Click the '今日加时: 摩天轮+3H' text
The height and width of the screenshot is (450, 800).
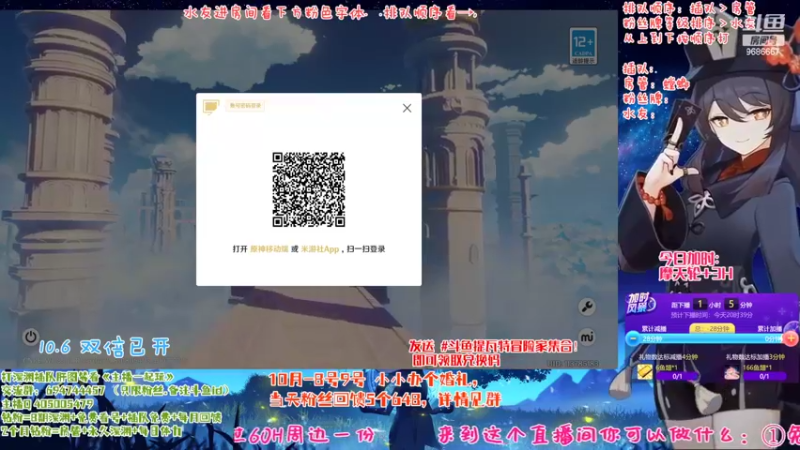tap(696, 266)
